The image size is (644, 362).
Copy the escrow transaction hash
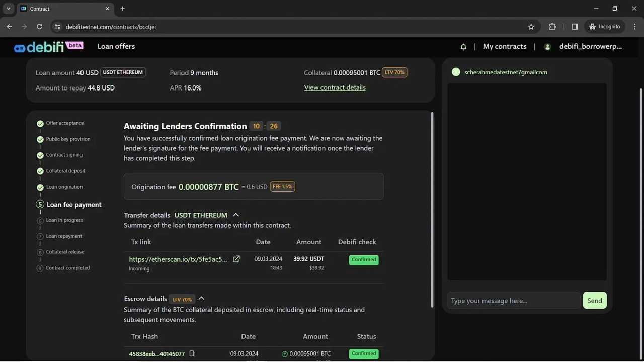pos(192,354)
